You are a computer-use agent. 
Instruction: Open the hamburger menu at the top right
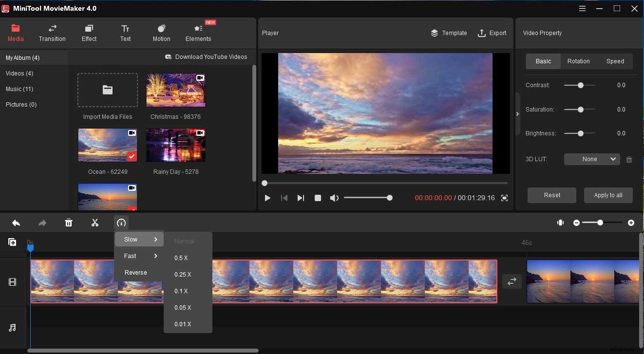tap(582, 8)
